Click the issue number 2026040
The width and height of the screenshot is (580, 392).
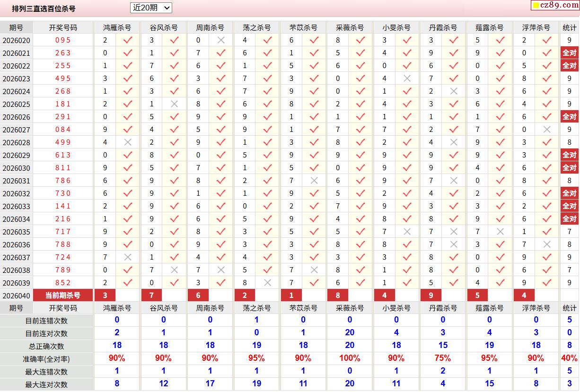coord(16,296)
